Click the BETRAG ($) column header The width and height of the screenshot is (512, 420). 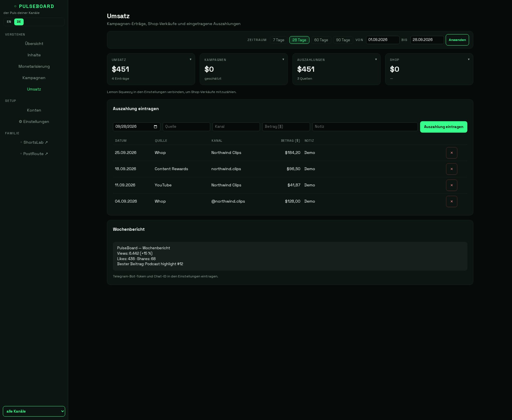click(x=290, y=141)
